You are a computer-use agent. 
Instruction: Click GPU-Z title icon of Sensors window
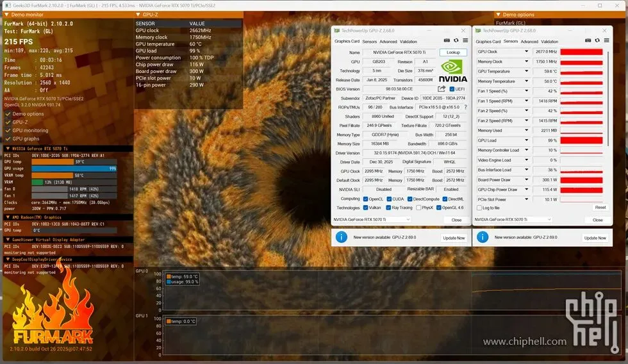coord(478,30)
